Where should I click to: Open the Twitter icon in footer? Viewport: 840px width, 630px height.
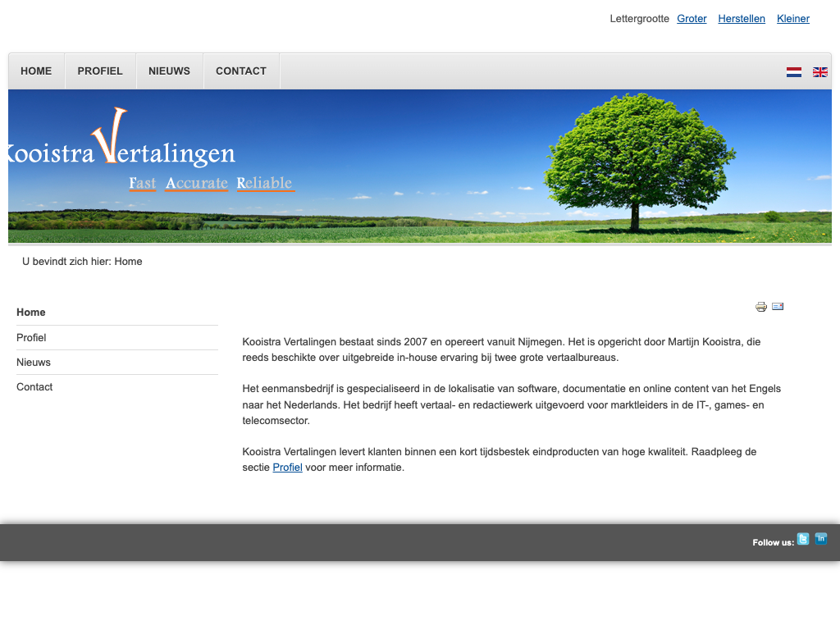tap(803, 539)
